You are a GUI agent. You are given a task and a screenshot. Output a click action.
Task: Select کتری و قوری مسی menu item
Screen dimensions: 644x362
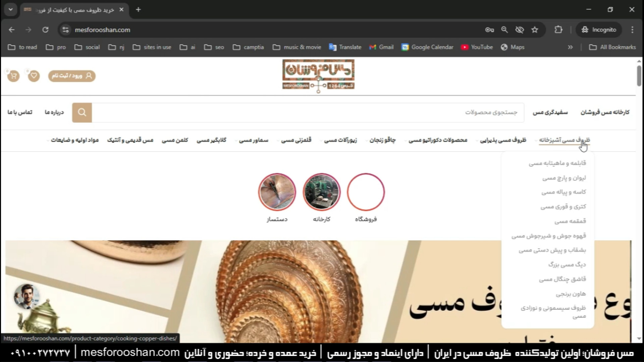point(563,207)
